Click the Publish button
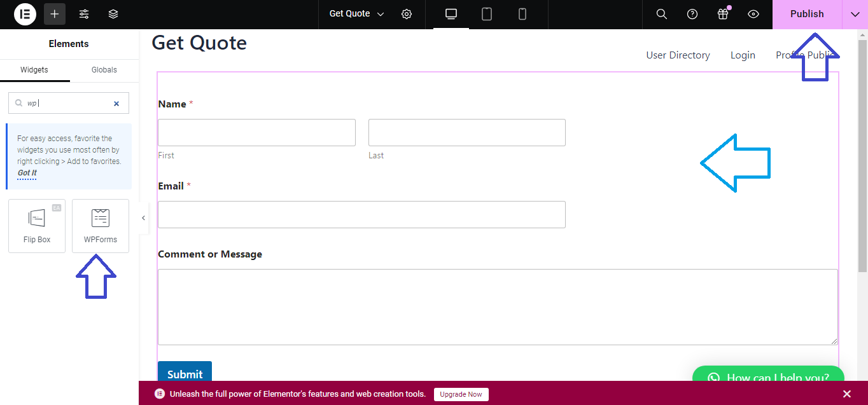The image size is (868, 405). coord(806,14)
